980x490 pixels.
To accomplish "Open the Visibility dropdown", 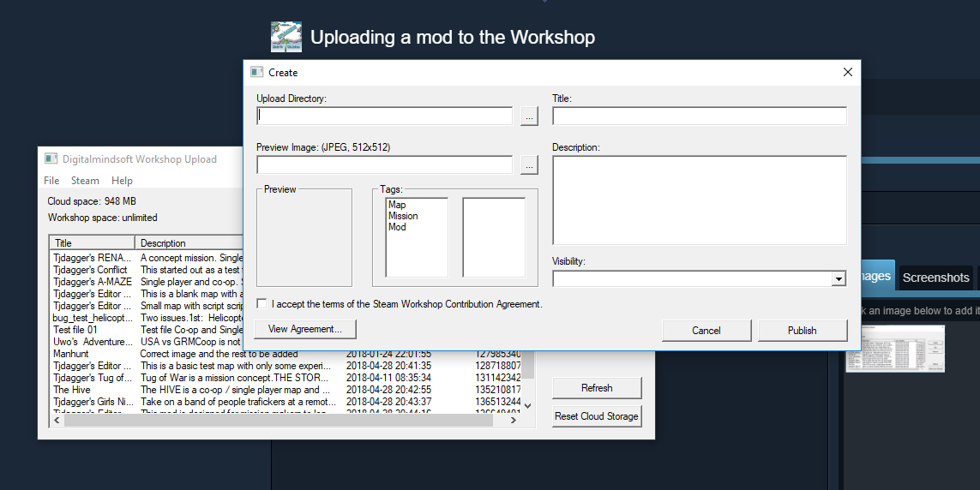I will point(839,279).
